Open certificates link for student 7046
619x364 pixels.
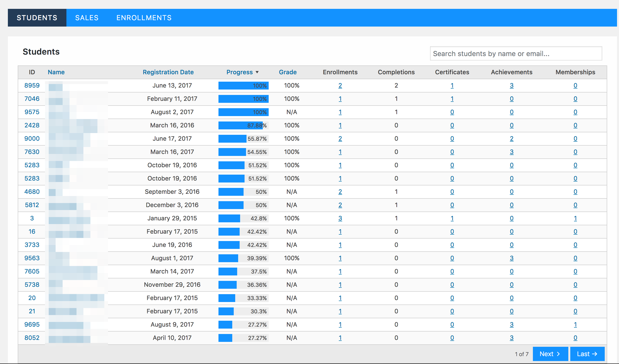click(x=452, y=99)
